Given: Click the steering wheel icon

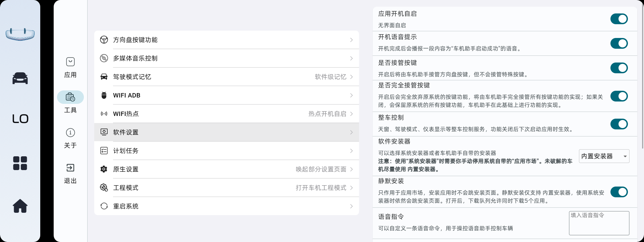Looking at the screenshot, I should [x=104, y=40].
